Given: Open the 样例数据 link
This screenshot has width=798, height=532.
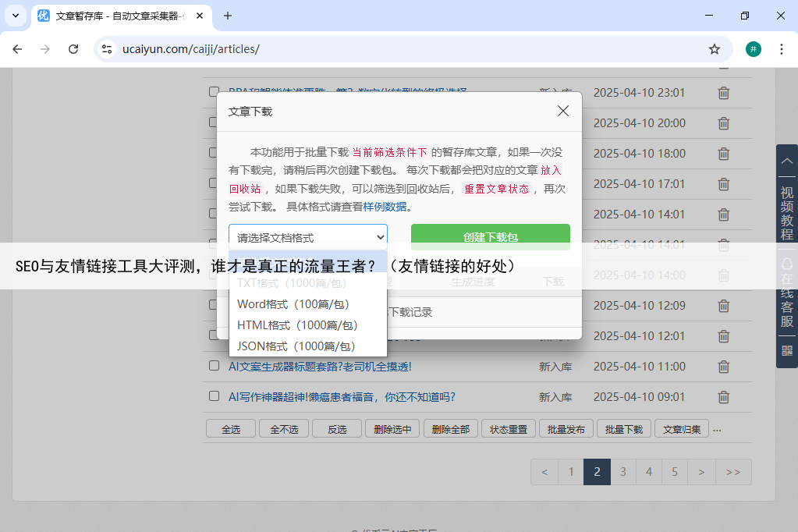Looking at the screenshot, I should [x=385, y=207].
